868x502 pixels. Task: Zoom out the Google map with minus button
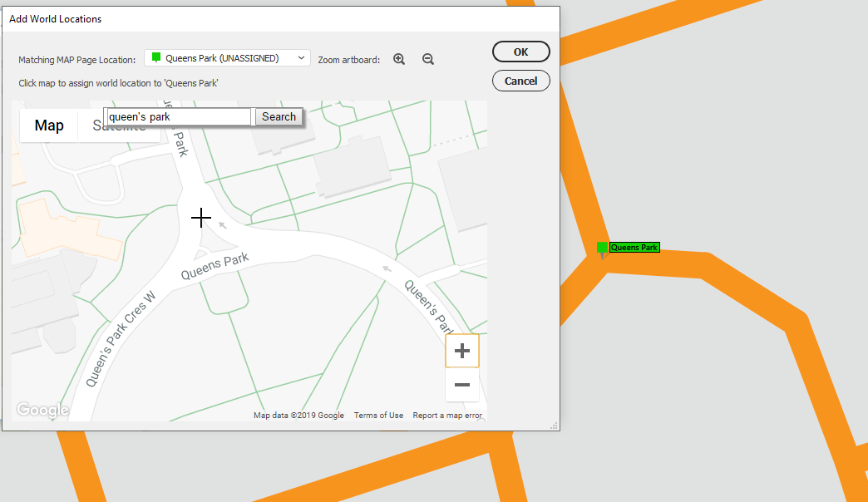tap(462, 385)
